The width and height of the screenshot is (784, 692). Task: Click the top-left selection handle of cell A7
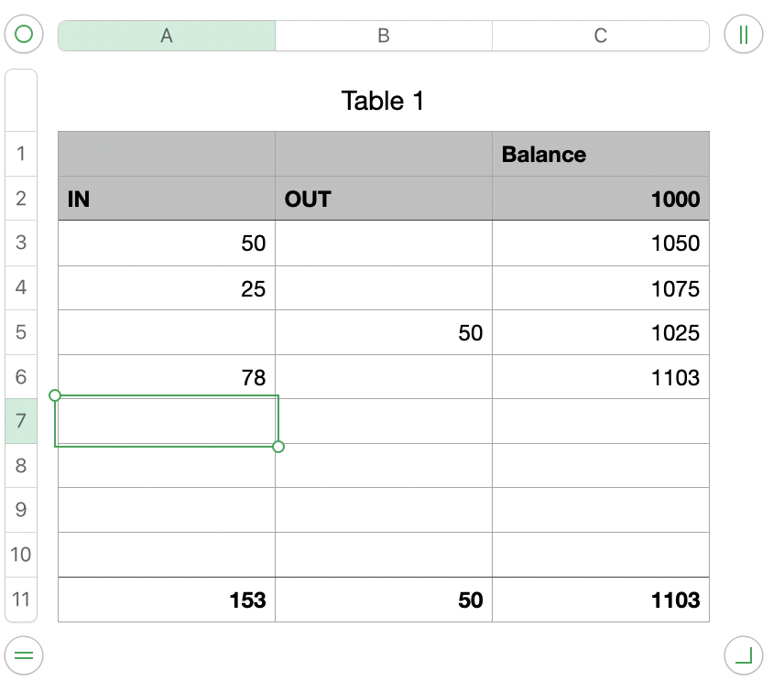(55, 395)
